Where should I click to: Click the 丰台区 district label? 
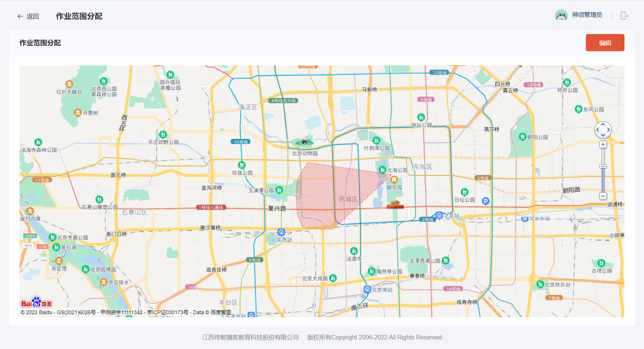pos(228,302)
